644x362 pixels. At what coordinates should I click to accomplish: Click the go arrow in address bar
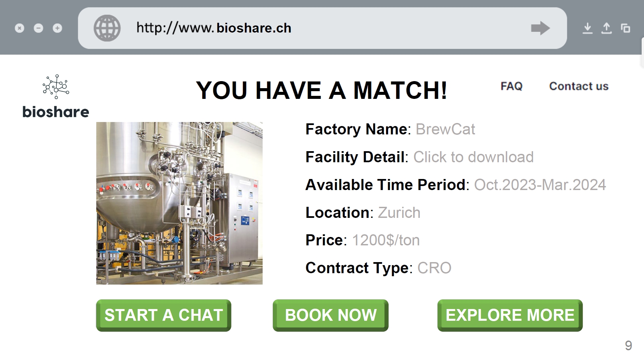coord(540,28)
